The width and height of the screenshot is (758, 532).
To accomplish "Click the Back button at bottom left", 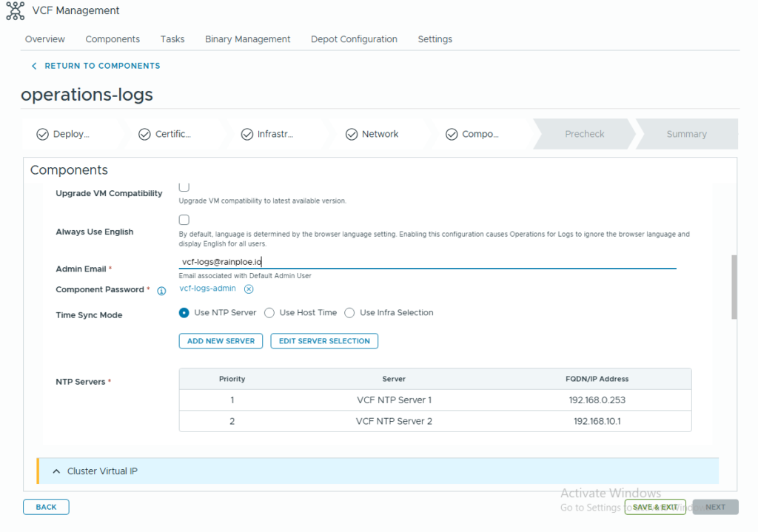I will [x=46, y=507].
